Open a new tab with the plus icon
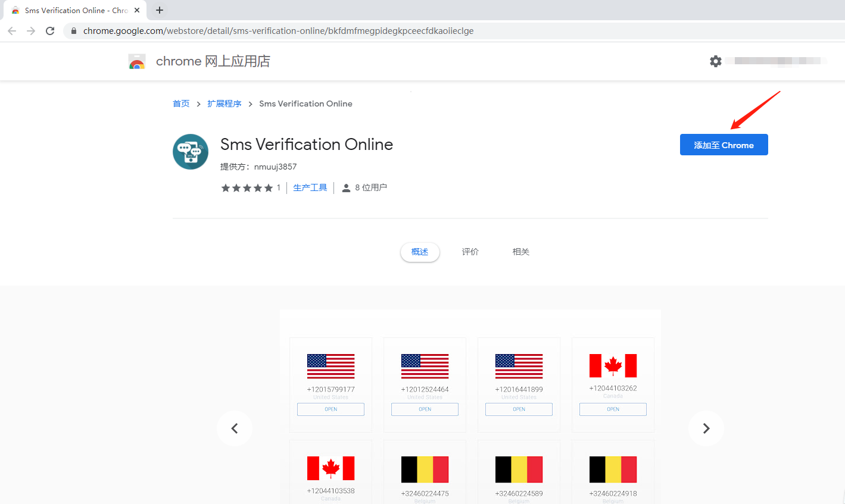The image size is (845, 504). [160, 10]
